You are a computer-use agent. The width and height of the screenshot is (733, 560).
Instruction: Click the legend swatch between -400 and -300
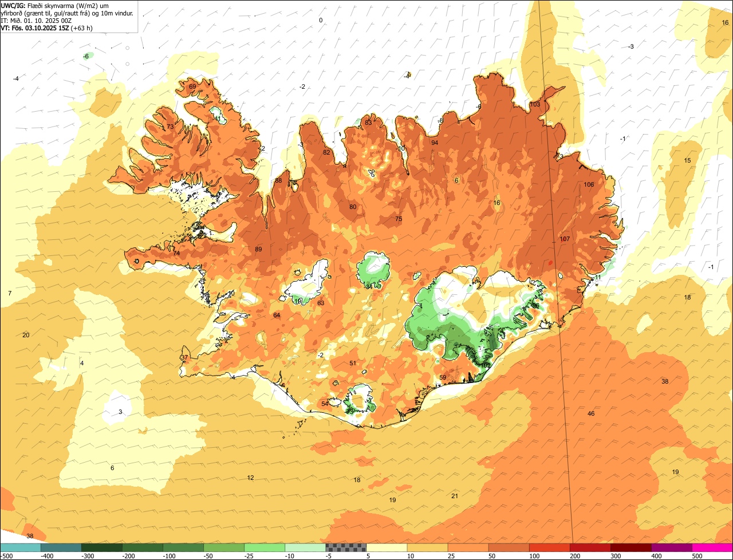pyautogui.click(x=61, y=547)
